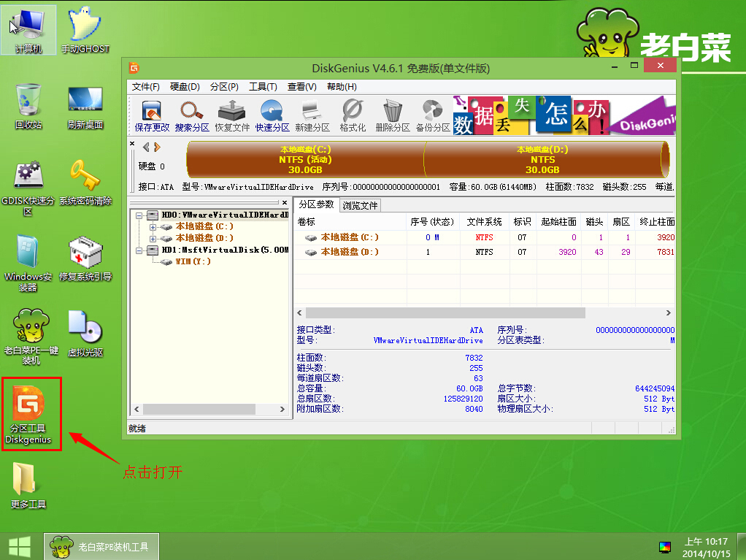Click the 序号(状态) column header
This screenshot has height=560, width=746.
pyautogui.click(x=433, y=222)
